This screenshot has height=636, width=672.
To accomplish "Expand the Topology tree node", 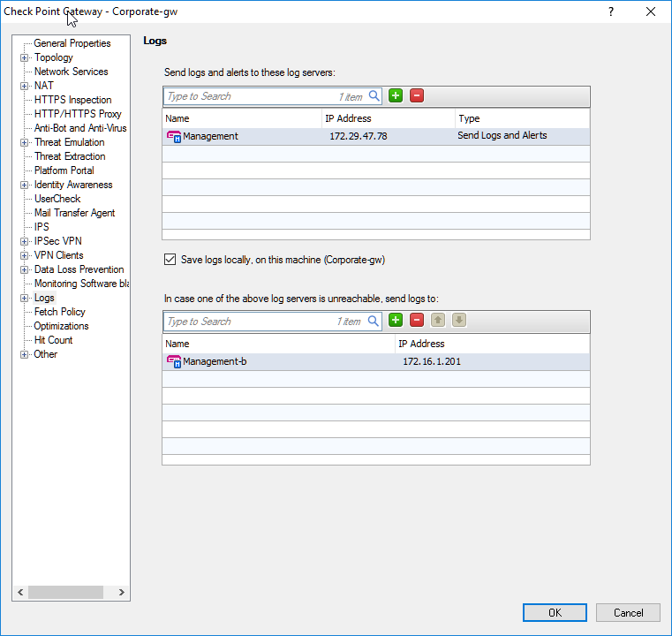I will click(x=25, y=57).
